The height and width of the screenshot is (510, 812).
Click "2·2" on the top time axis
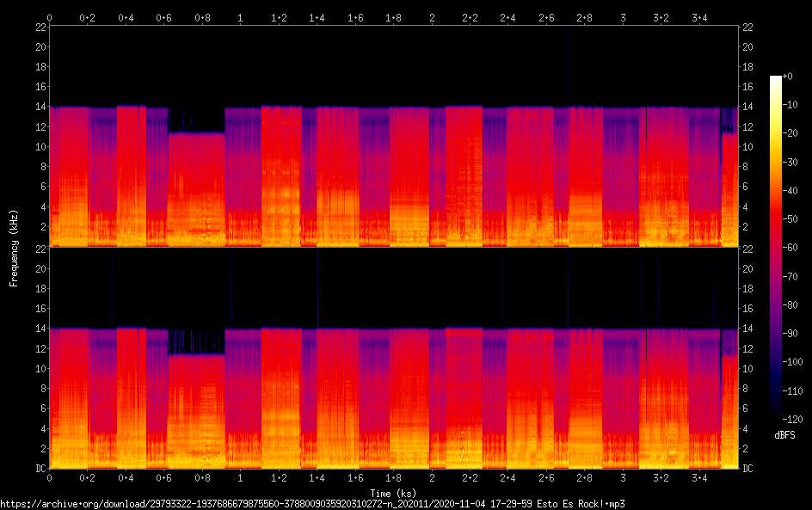[470, 17]
